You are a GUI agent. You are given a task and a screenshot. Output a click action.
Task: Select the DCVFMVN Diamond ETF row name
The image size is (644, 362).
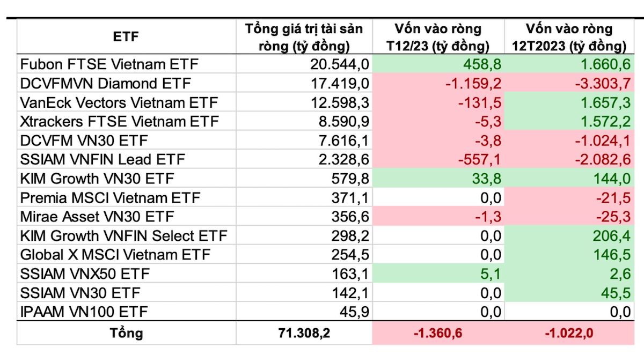tap(106, 84)
